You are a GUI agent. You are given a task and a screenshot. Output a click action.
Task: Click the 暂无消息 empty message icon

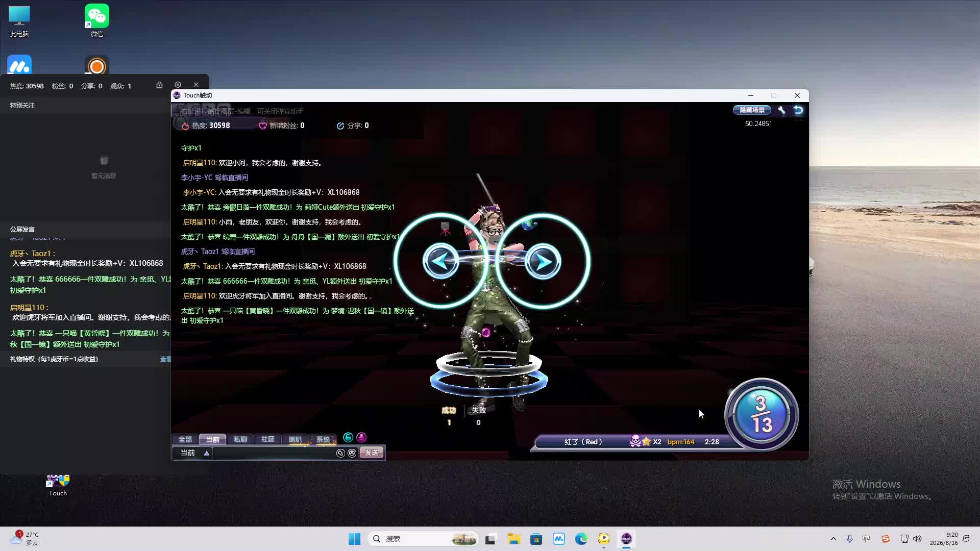click(104, 161)
